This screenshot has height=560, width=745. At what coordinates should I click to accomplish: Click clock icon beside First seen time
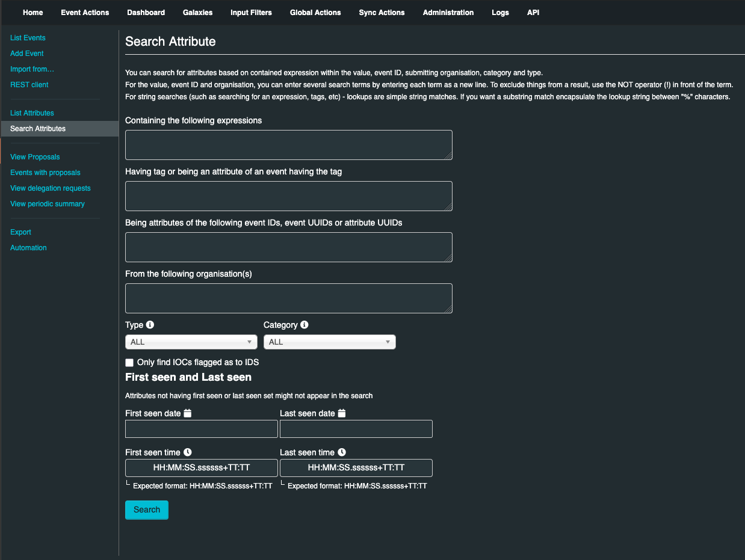click(x=187, y=452)
